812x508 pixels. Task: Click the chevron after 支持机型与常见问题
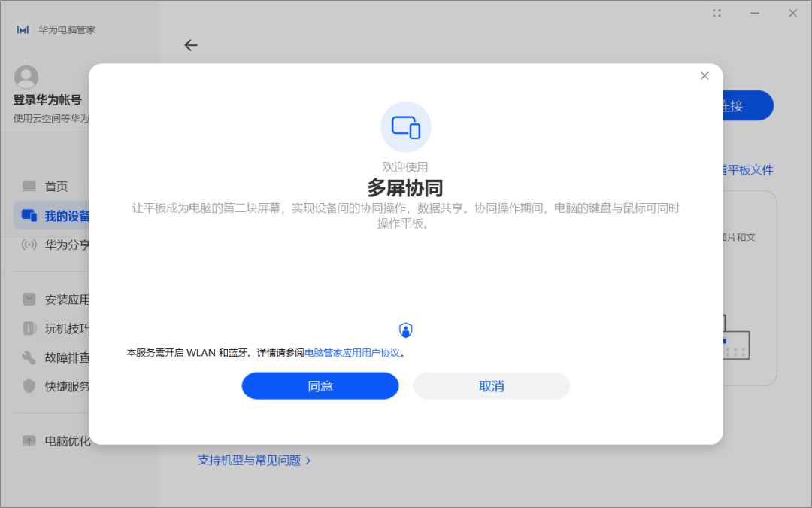click(x=308, y=461)
